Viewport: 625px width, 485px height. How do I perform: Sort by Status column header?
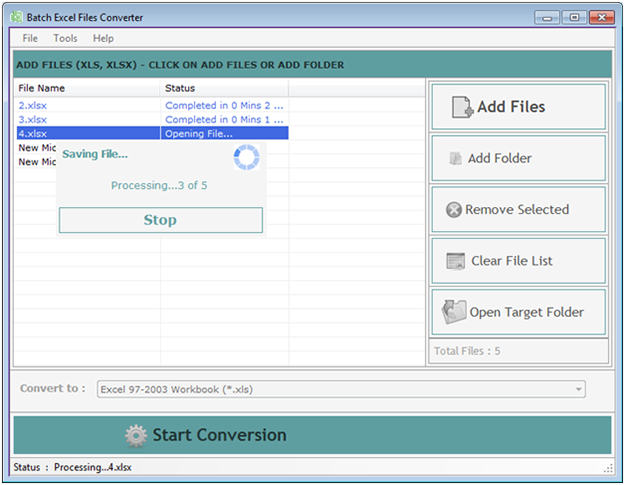coord(224,88)
